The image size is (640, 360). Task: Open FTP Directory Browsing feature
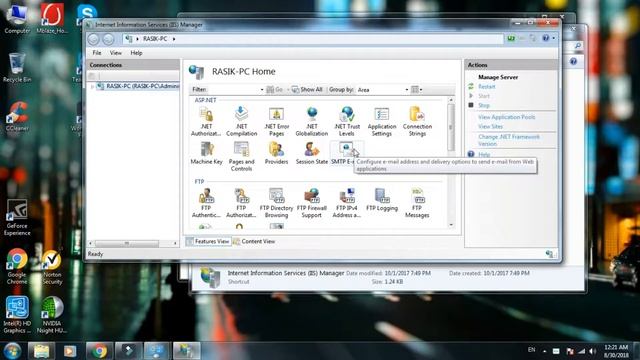tap(276, 203)
